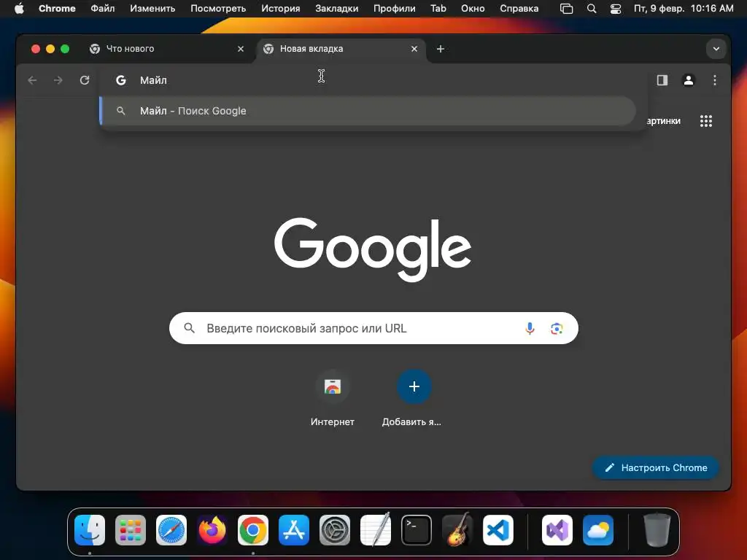The height and width of the screenshot is (560, 747).
Task: Switch to the Что нового tab
Action: [167, 49]
